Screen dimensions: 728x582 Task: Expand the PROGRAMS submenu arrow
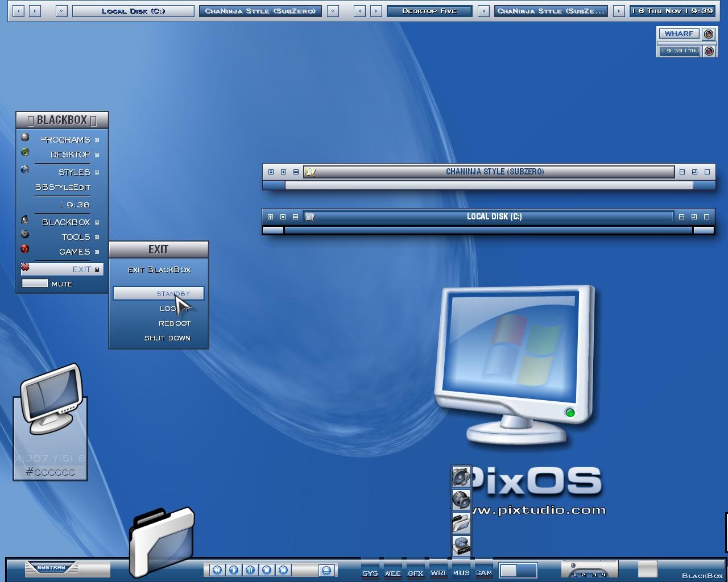[97, 140]
